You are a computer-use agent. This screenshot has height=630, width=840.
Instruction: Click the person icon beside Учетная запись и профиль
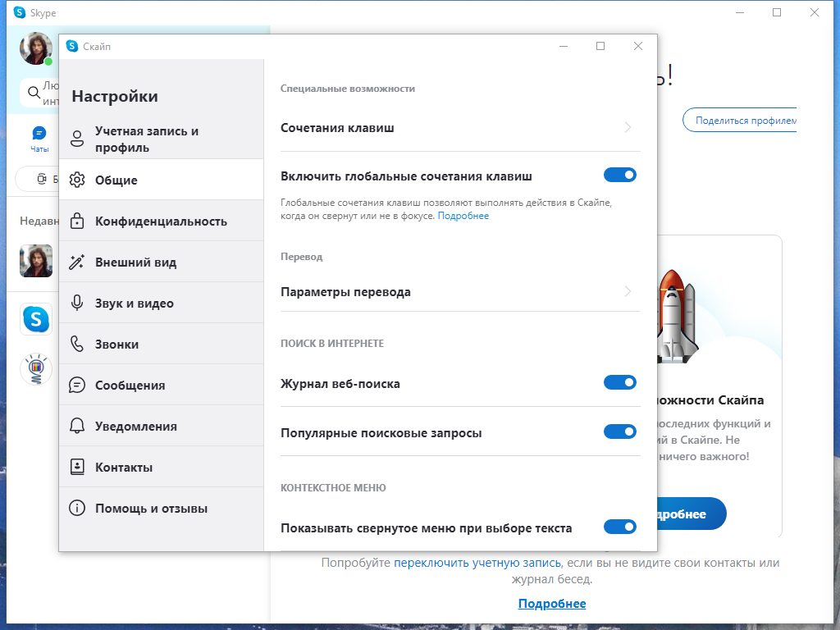click(77, 139)
